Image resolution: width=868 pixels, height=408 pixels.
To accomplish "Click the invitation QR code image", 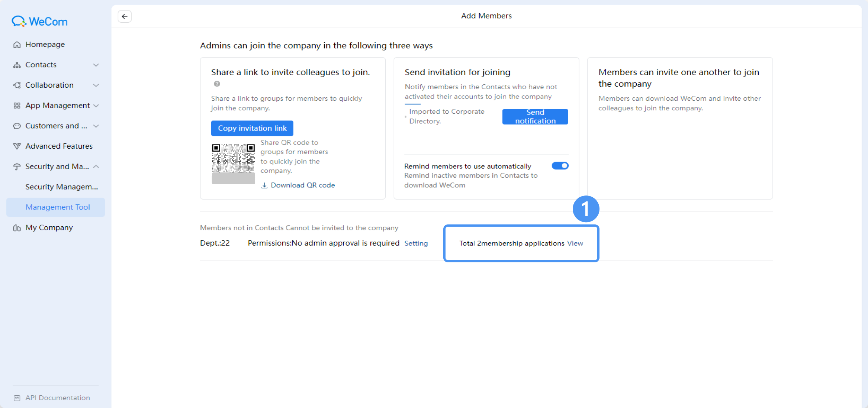I will (x=233, y=158).
